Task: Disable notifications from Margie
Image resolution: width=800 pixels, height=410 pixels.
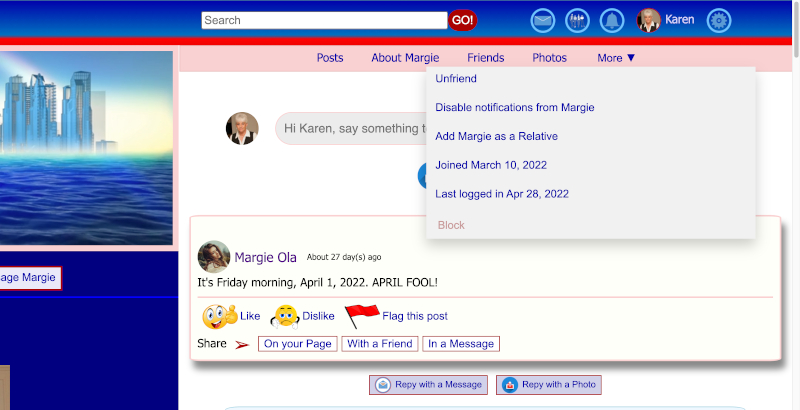Action: pos(515,108)
